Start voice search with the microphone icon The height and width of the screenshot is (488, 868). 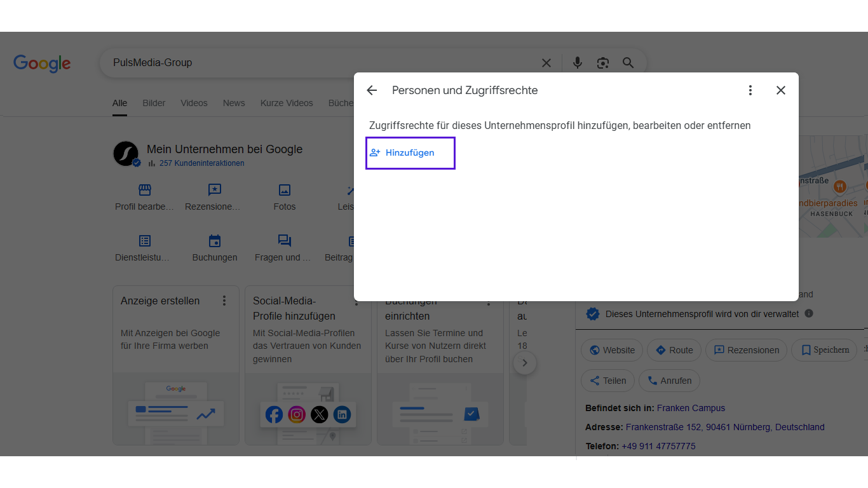click(577, 63)
